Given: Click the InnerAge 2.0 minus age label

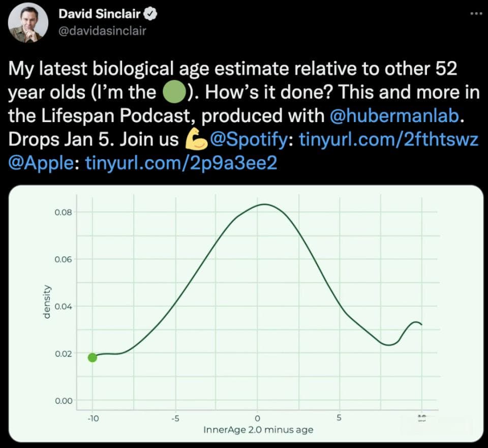Looking at the screenshot, I should click(x=258, y=430).
